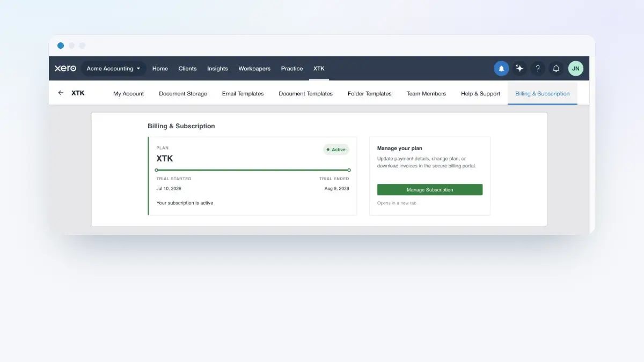Screen dimensions: 644x362
Task: Open the Home menu item
Action: pyautogui.click(x=160, y=69)
